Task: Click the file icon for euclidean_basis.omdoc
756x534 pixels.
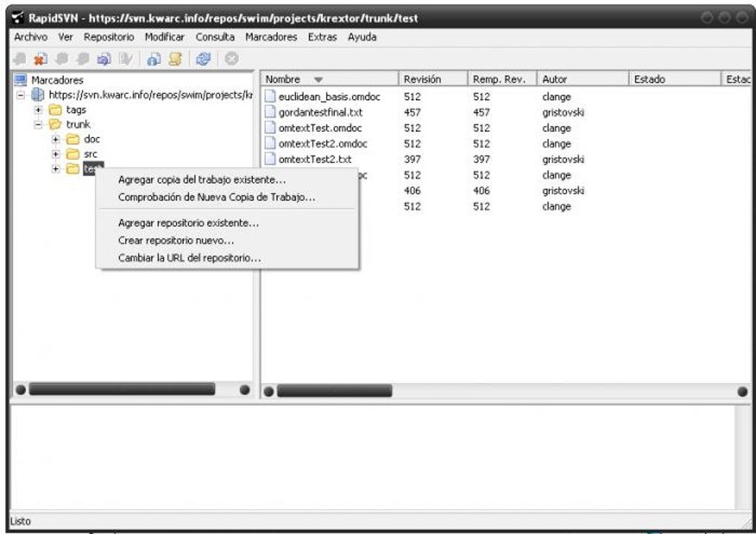Action: [x=270, y=96]
